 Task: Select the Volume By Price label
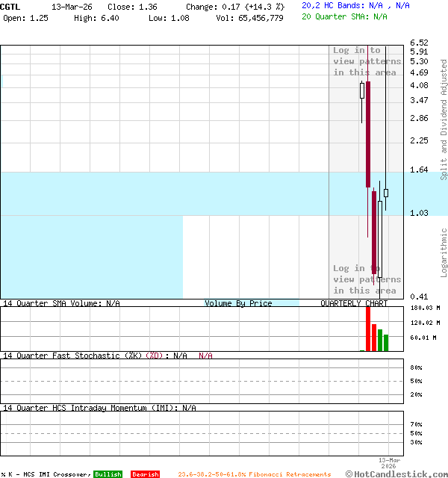[x=238, y=303]
